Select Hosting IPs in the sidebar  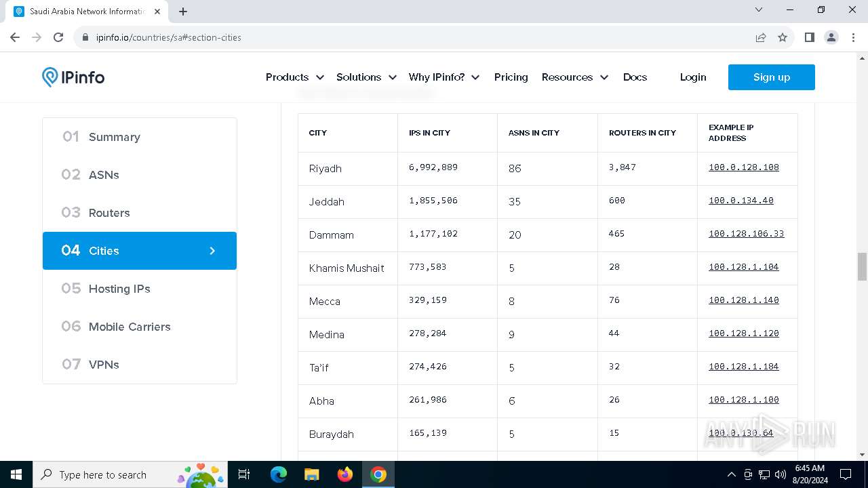click(119, 289)
